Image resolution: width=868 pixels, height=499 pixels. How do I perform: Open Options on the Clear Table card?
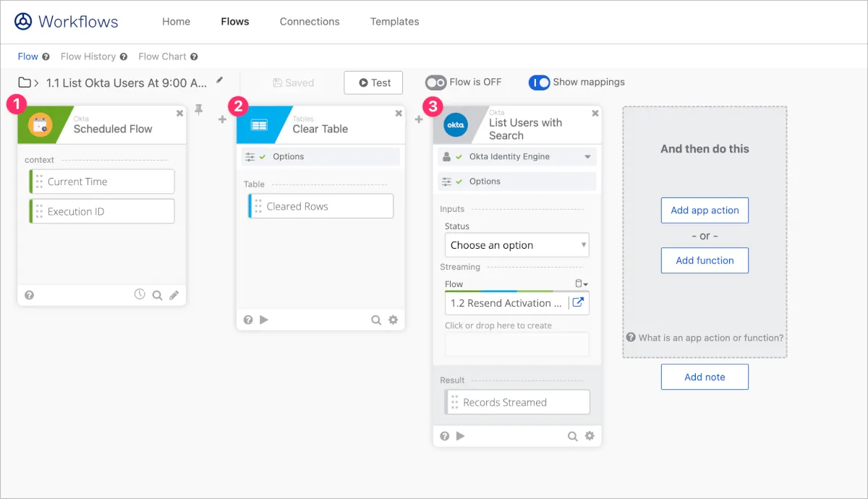pos(320,157)
